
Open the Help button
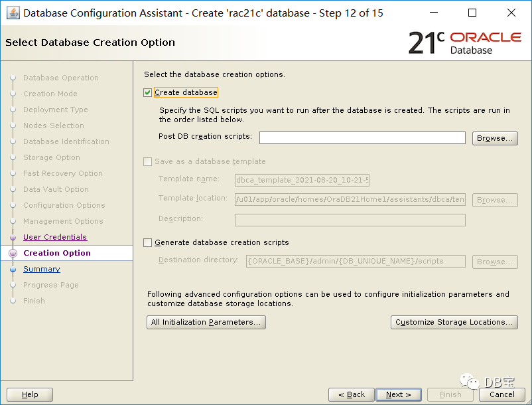(x=30, y=394)
